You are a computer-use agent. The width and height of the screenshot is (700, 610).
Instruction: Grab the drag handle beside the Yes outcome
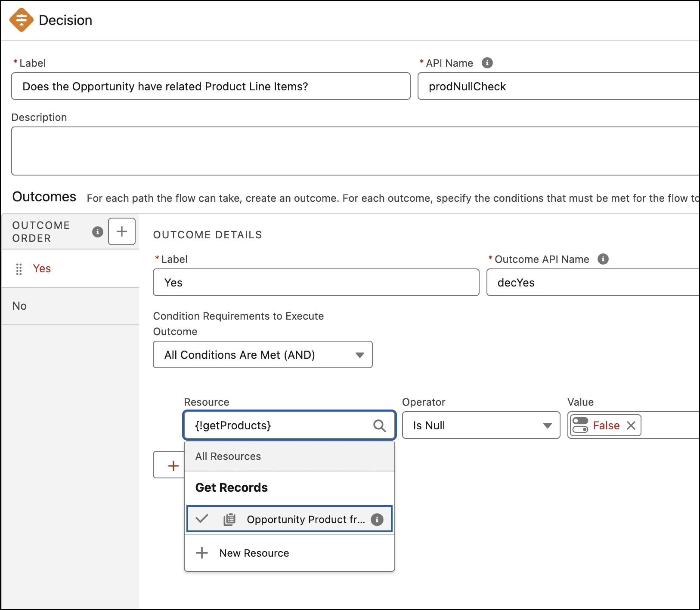click(x=19, y=268)
